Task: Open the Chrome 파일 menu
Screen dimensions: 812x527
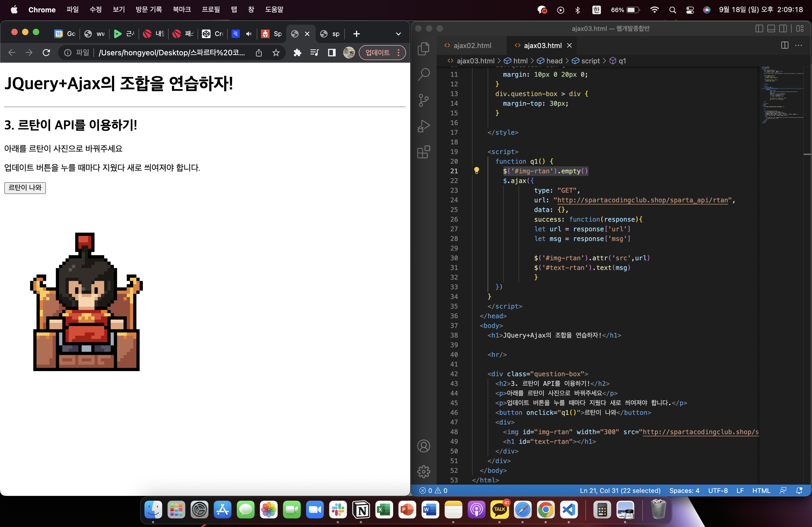Action: coord(73,10)
